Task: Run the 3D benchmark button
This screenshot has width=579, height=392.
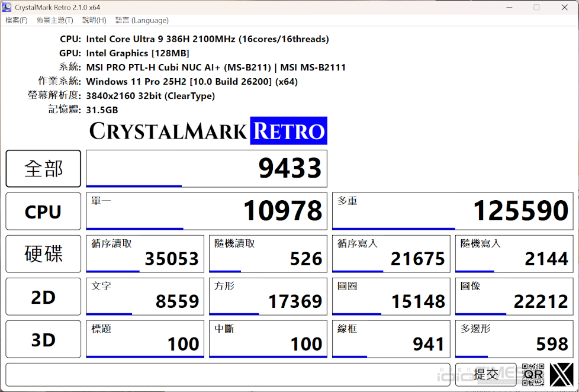Action: pyautogui.click(x=43, y=339)
